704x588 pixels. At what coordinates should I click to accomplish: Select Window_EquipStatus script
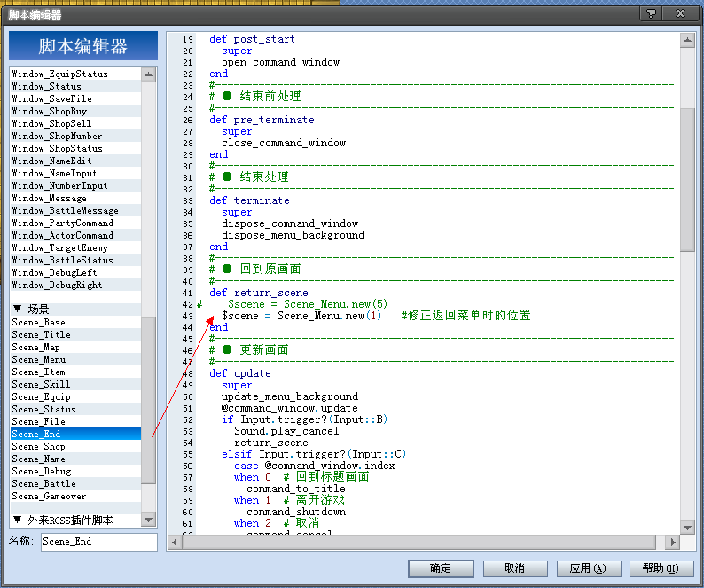pos(75,74)
